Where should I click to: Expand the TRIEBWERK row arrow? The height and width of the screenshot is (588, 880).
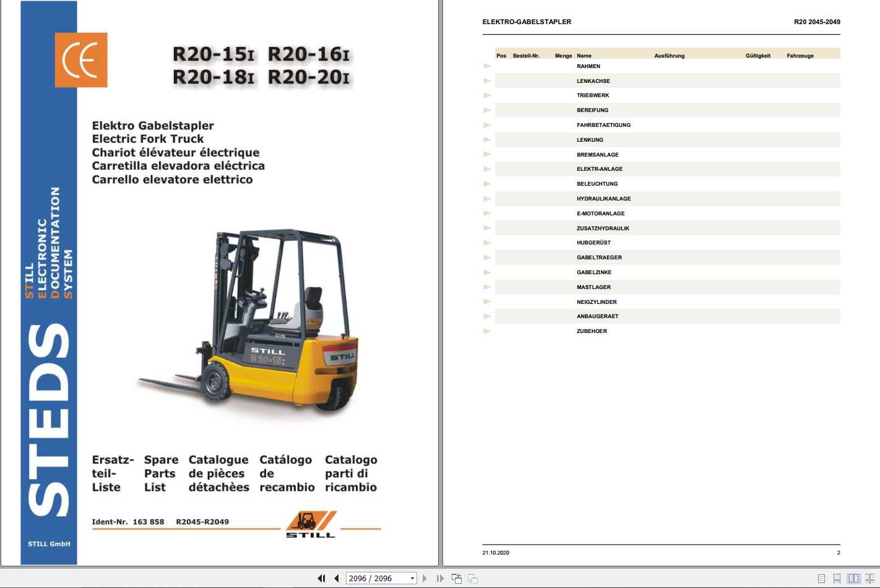pyautogui.click(x=487, y=95)
